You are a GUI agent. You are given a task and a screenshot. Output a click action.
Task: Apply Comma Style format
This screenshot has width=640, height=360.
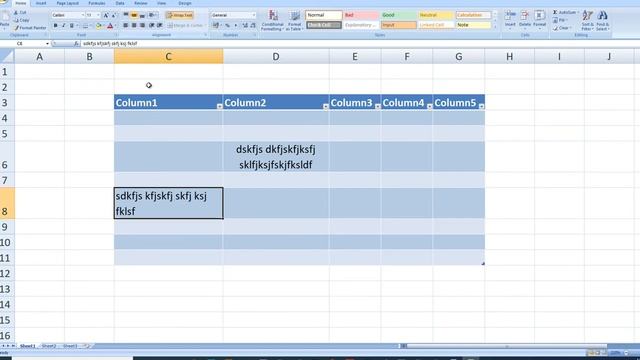tap(236, 25)
